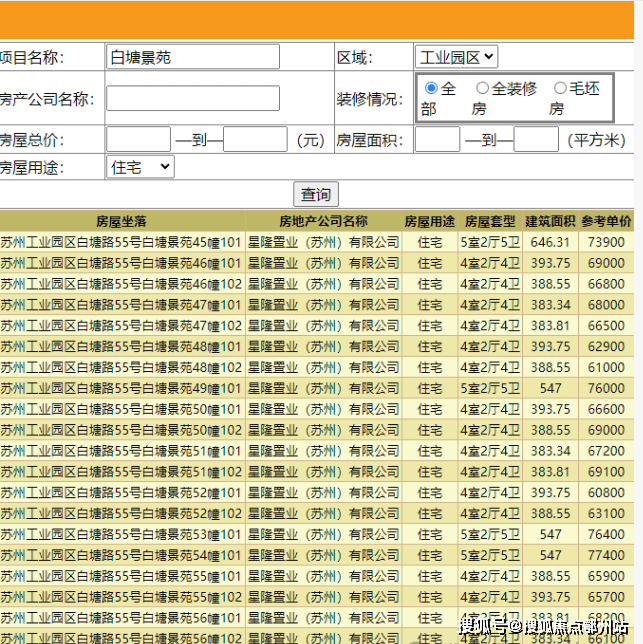Click the 房屋套型 column header

point(490,221)
